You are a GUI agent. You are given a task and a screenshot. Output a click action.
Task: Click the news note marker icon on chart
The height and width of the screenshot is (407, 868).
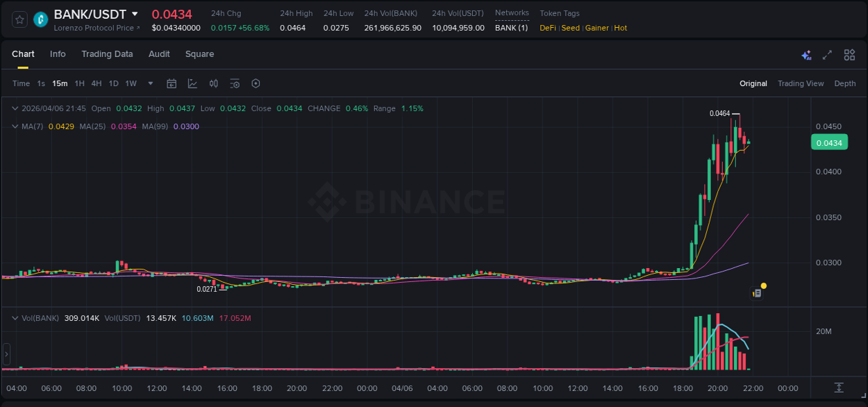coord(757,293)
